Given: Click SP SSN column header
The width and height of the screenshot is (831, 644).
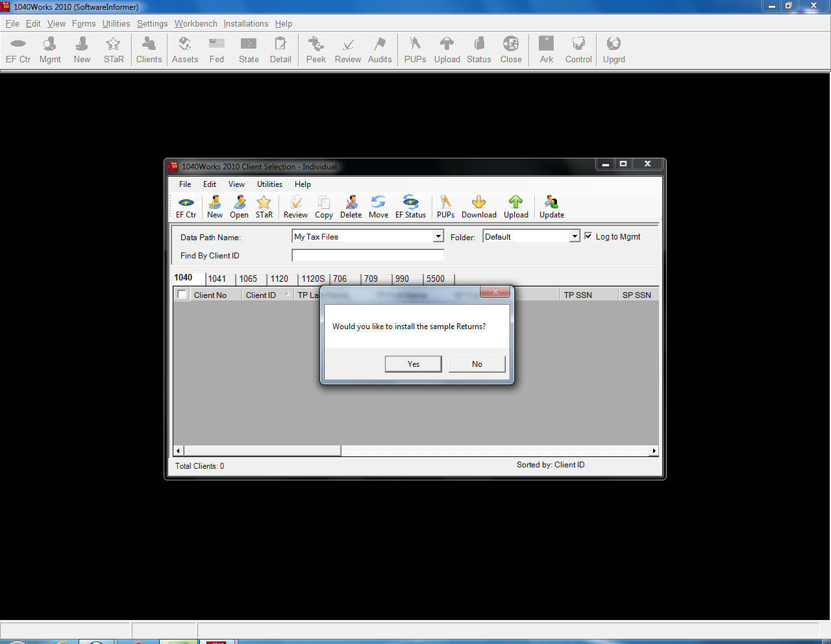Looking at the screenshot, I should (638, 295).
